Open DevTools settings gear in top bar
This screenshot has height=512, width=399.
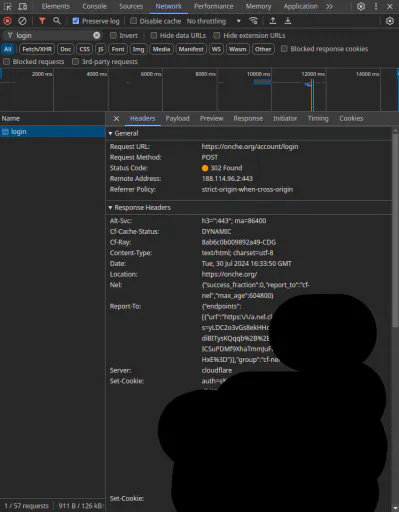click(361, 6)
